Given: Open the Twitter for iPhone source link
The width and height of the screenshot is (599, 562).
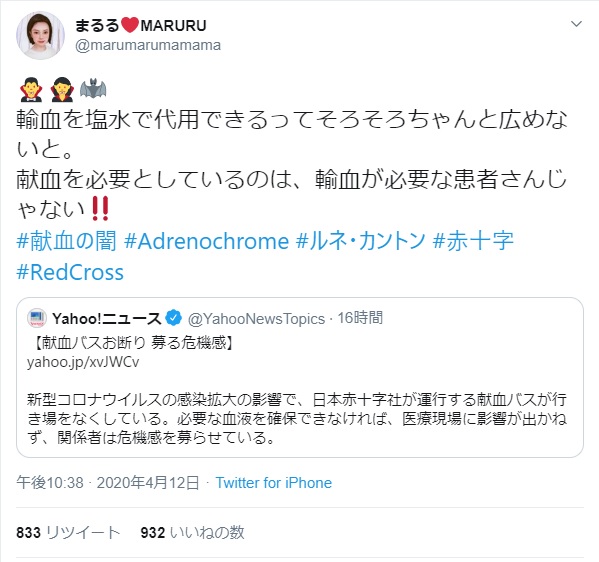Looking at the screenshot, I should click(274, 483).
